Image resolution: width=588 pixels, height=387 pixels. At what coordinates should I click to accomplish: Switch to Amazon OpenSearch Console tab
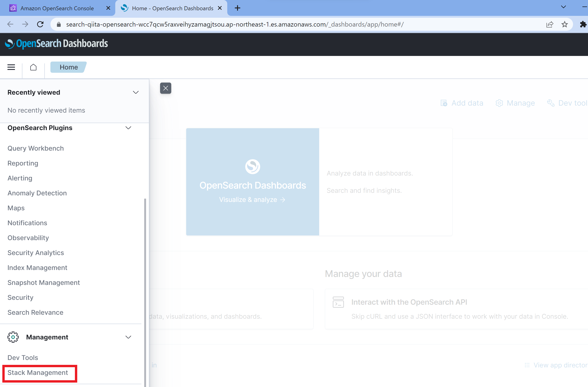[57, 8]
